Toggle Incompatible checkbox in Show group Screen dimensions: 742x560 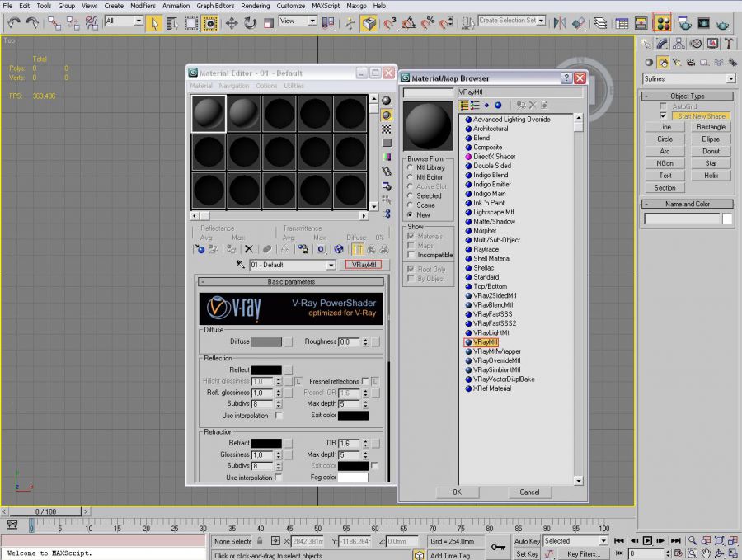click(x=411, y=255)
